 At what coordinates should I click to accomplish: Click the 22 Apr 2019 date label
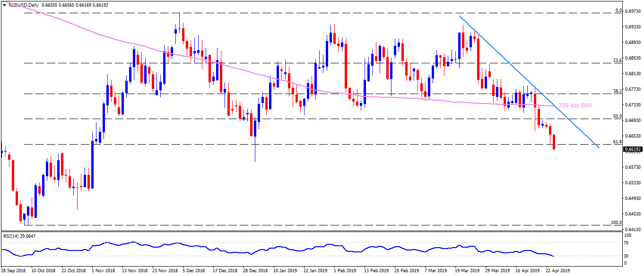coord(557,271)
